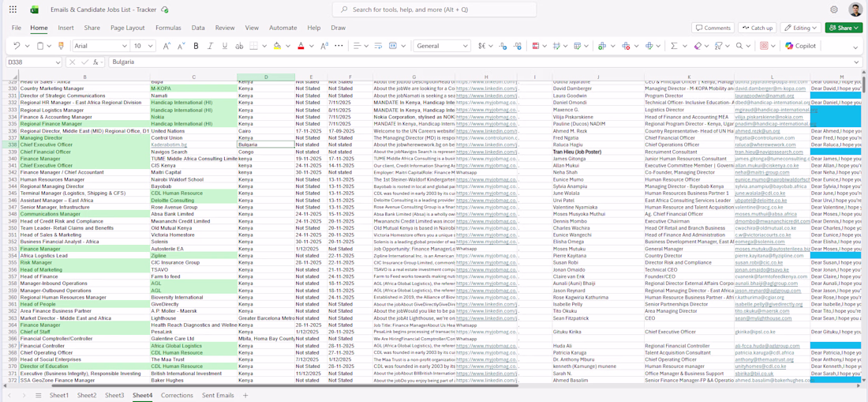Expand the font color dropdown arrow
Image resolution: width=868 pixels, height=402 pixels.
[x=312, y=46]
